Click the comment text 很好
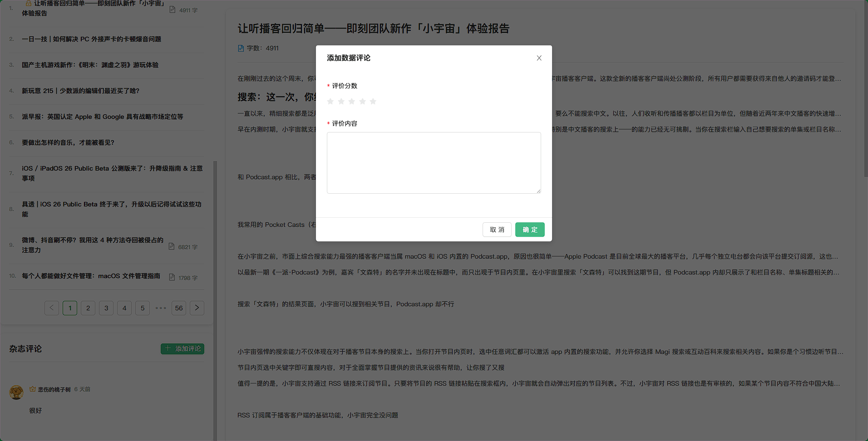 click(35, 411)
